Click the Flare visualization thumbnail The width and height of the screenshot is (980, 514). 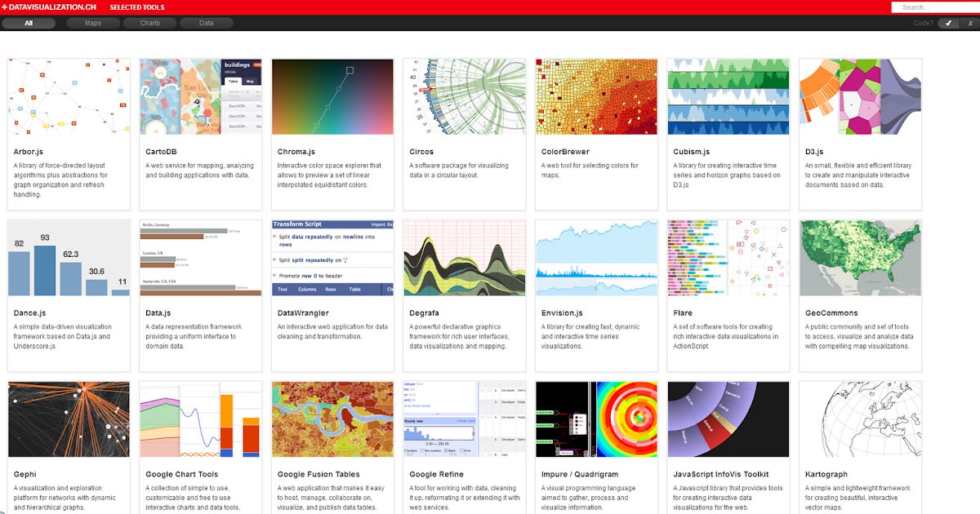(728, 258)
